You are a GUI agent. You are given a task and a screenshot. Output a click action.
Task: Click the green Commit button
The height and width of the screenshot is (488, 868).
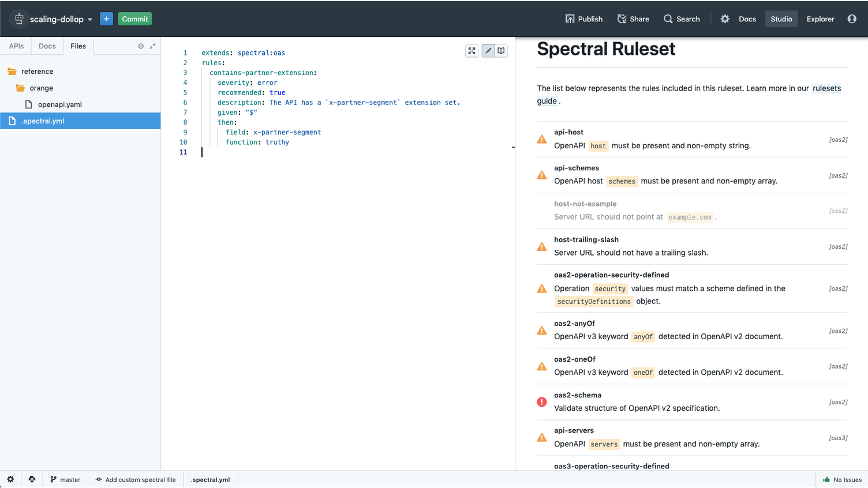coord(134,19)
